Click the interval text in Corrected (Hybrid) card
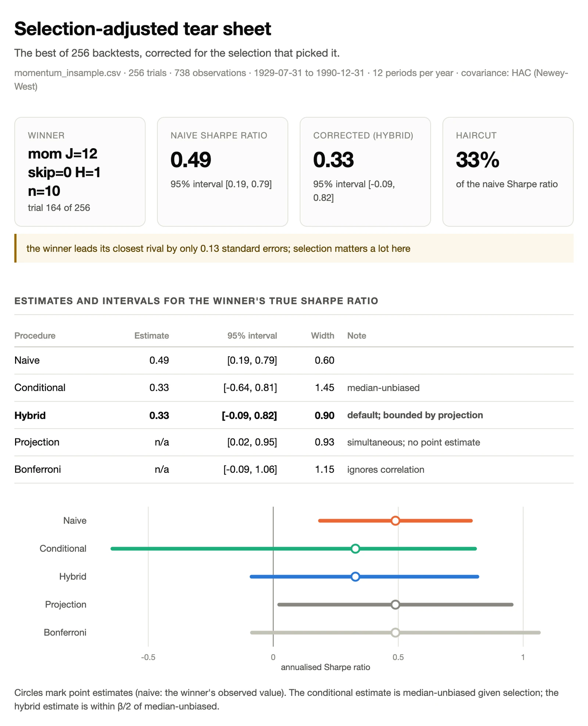The height and width of the screenshot is (726, 588). pos(354,191)
